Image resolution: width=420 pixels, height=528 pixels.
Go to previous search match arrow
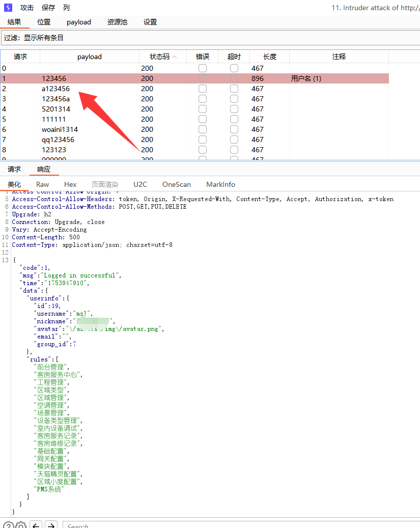point(36,525)
